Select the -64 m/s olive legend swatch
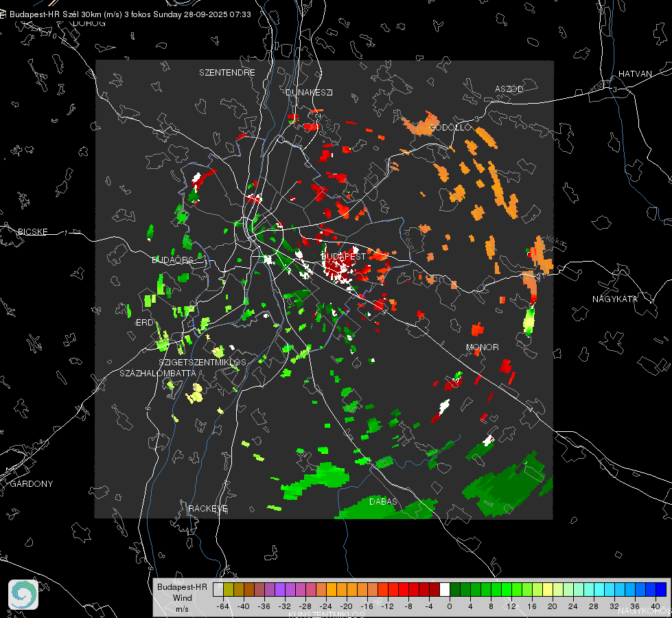This screenshot has height=618, width=672. 229,589
